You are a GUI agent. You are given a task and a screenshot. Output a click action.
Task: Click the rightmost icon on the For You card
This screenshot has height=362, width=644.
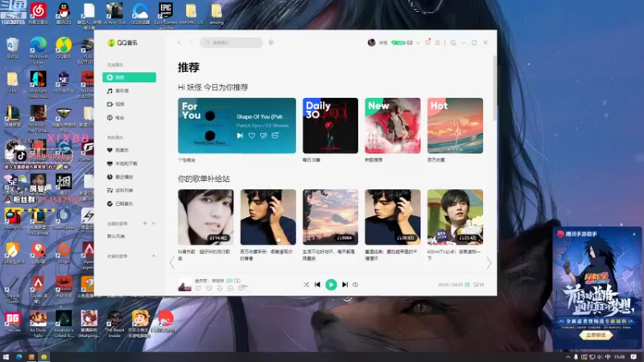(275, 135)
